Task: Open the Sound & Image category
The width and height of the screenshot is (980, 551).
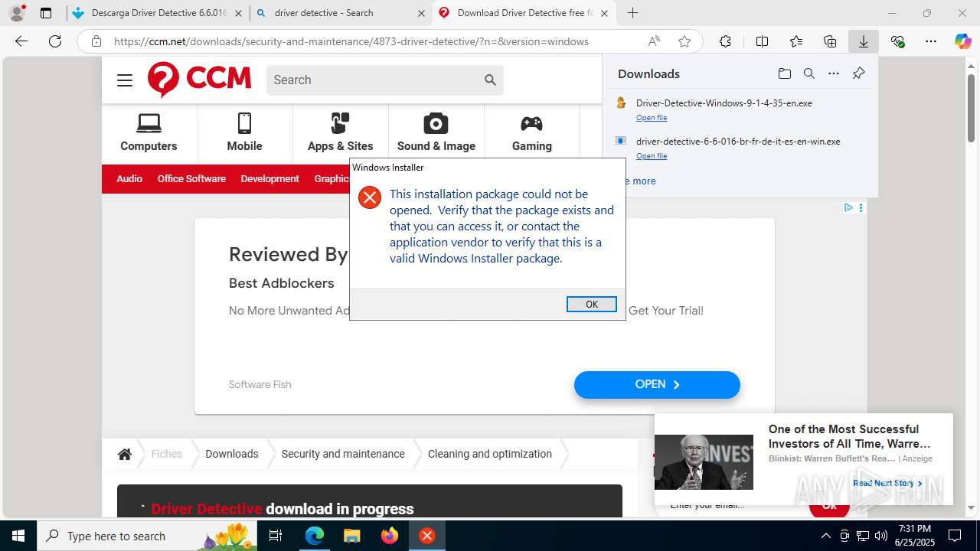Action: [x=436, y=133]
